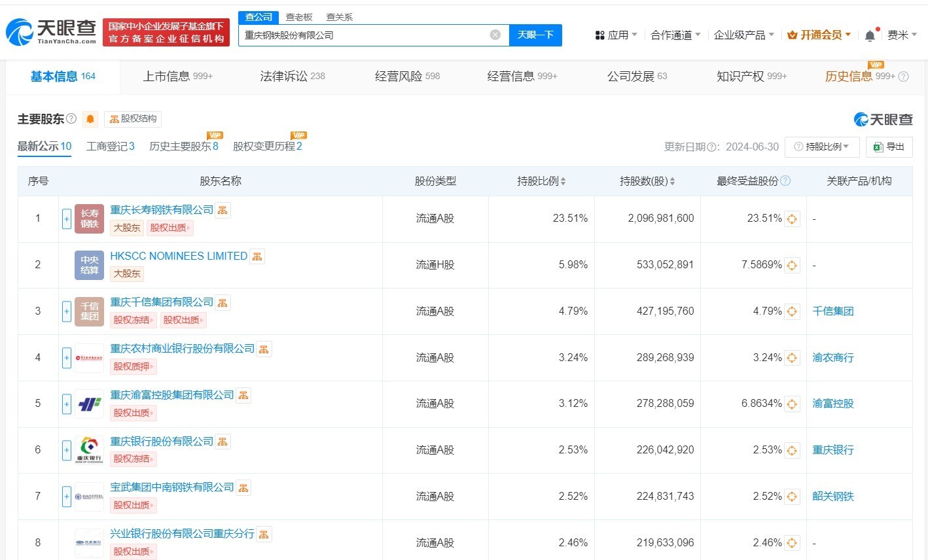
Task: Click beneficiary path icon for 4.79% row
Action: tap(792, 311)
